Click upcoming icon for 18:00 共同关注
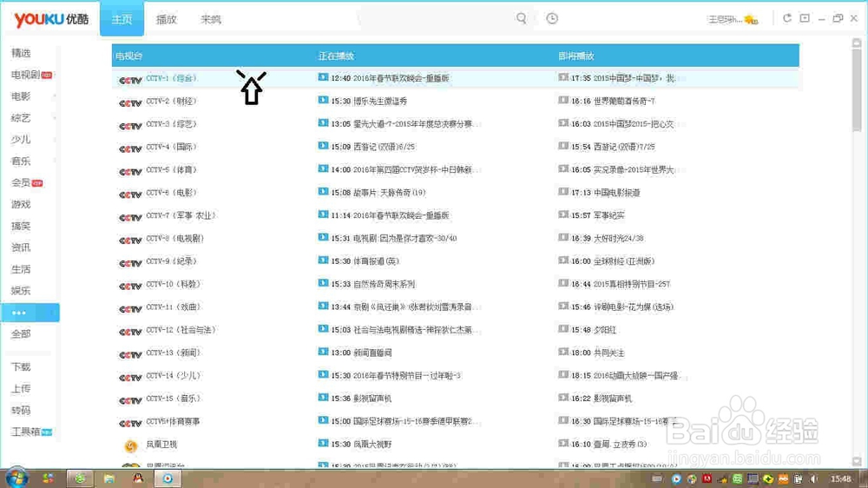 [563, 352]
